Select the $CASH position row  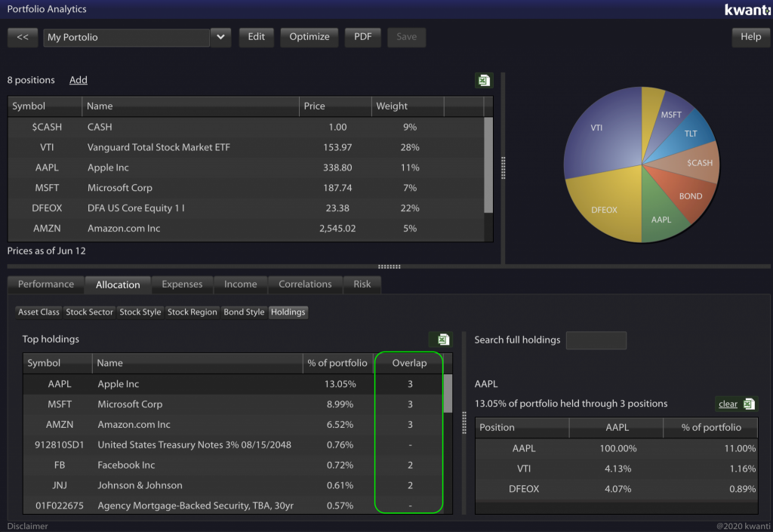[246, 127]
